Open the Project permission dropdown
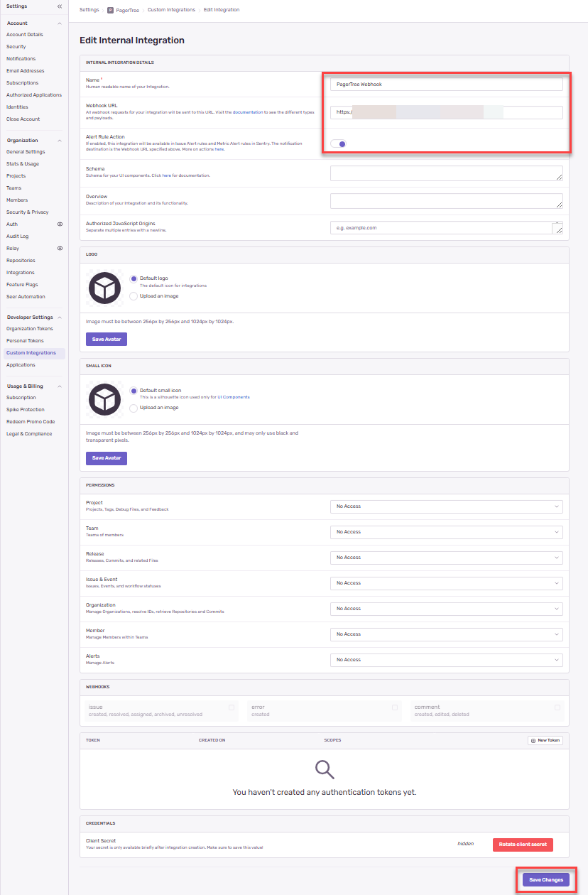Viewport: 588px width, 895px height. pos(446,506)
